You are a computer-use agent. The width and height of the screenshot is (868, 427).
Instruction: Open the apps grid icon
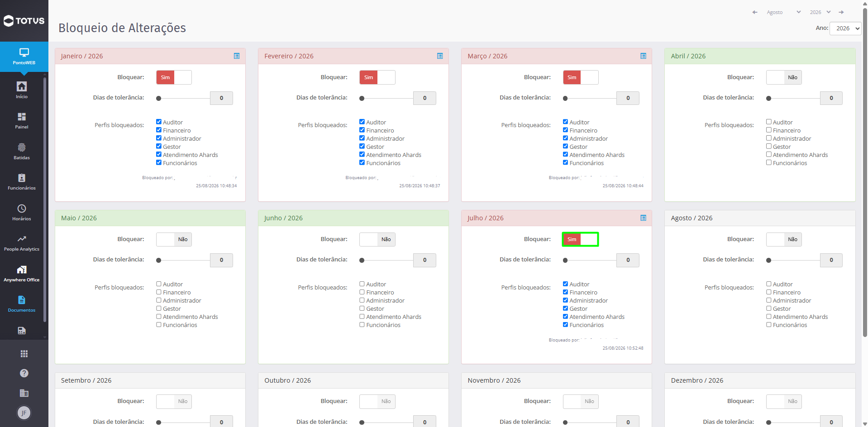coord(24,354)
